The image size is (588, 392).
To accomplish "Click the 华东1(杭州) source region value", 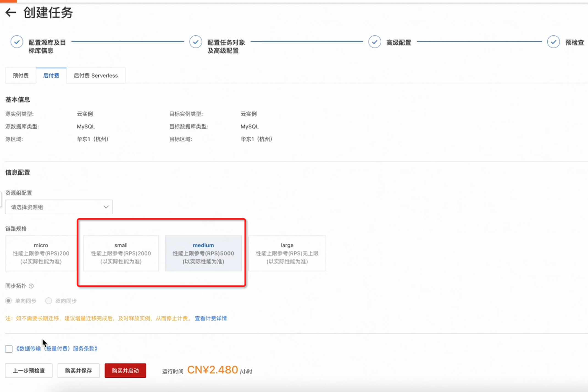I will (93, 139).
